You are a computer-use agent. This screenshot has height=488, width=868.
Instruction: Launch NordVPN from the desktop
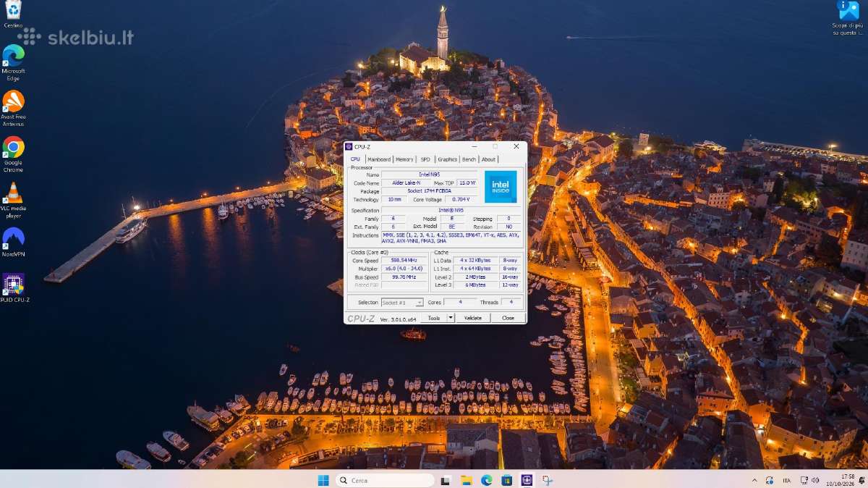13,243
